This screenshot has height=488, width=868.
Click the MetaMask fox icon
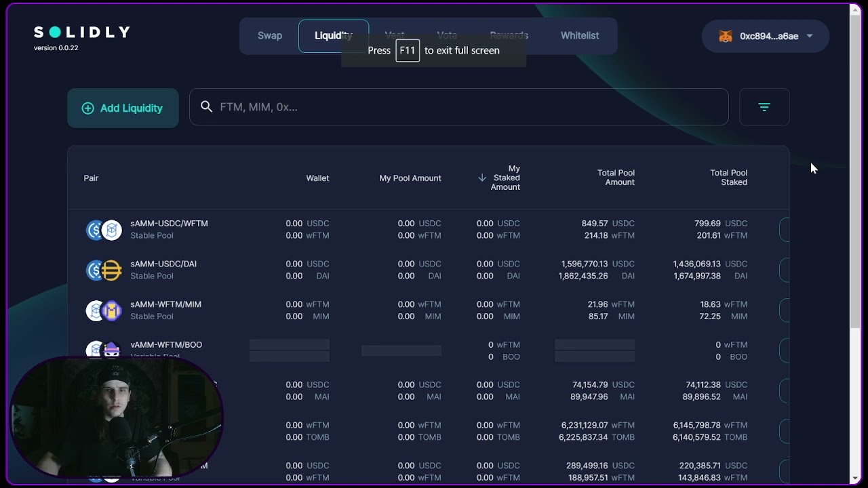(726, 36)
